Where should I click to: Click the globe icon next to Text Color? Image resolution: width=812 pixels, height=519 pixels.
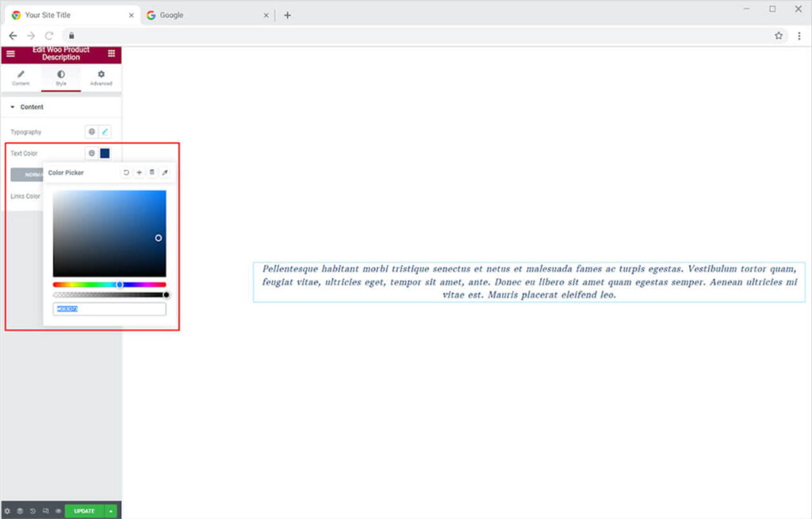(x=92, y=153)
